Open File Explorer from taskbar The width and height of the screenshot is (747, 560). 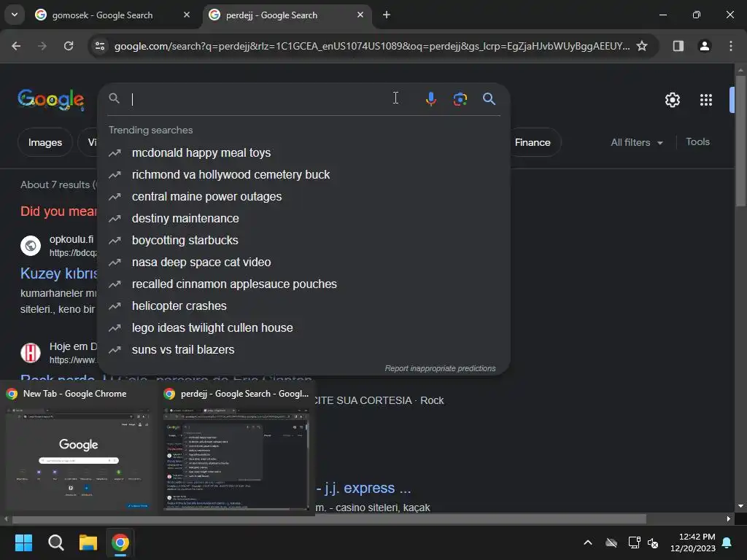(88, 542)
